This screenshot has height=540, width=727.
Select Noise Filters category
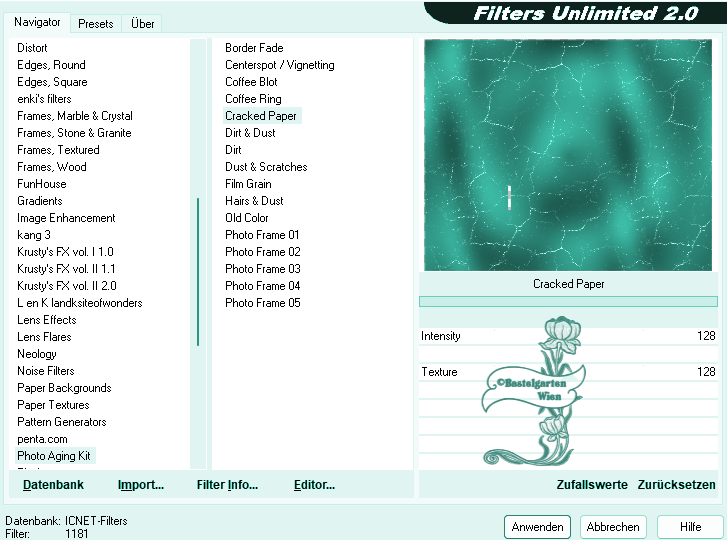click(45, 371)
